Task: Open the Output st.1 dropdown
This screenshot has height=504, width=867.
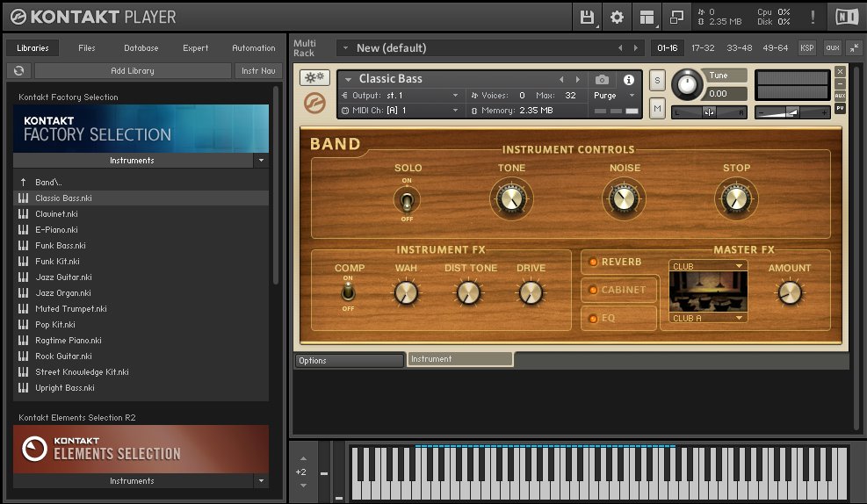Action: click(455, 96)
